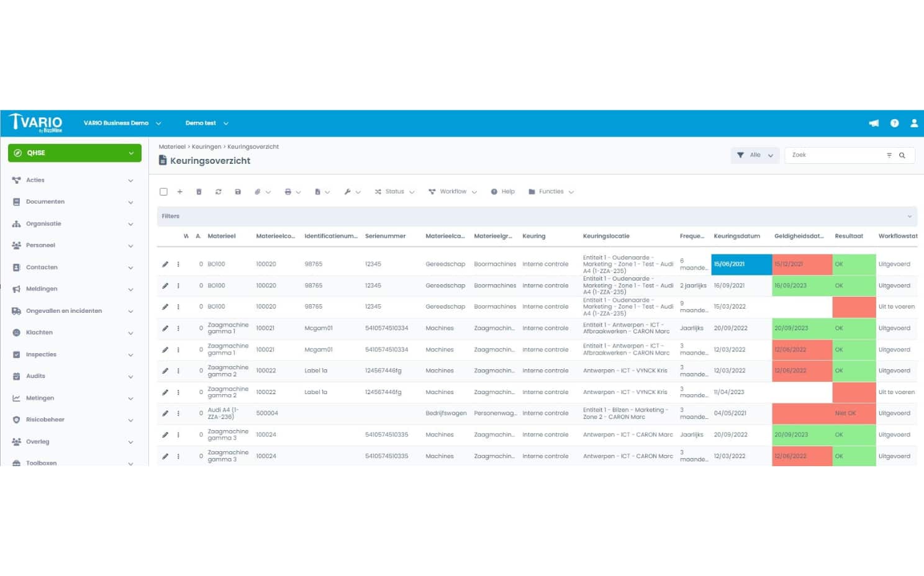Open row options for BO100 dated 16/09/2021
Image resolution: width=924 pixels, height=576 pixels.
[x=178, y=286]
